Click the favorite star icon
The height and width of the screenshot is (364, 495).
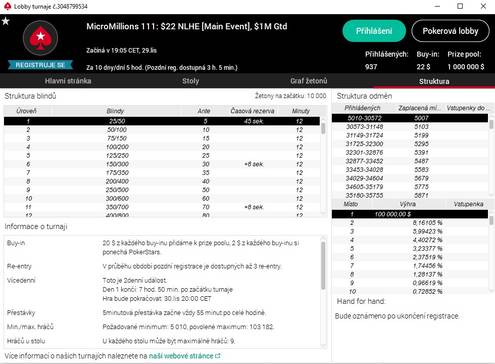[6, 21]
